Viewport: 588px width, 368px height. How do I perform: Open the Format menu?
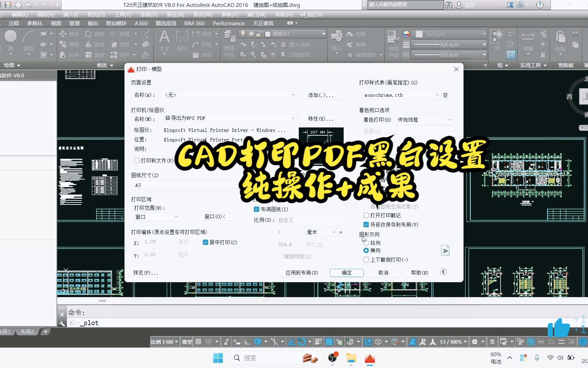[x=96, y=15]
